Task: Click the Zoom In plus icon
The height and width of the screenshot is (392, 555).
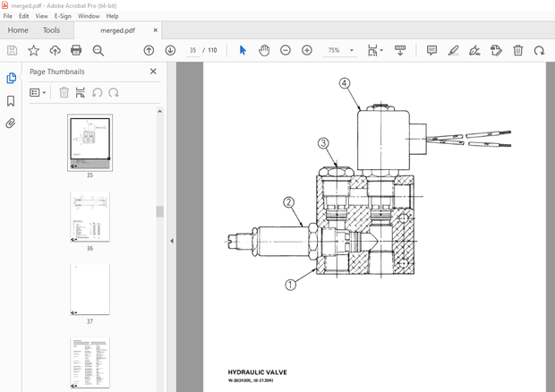Action: 307,51
